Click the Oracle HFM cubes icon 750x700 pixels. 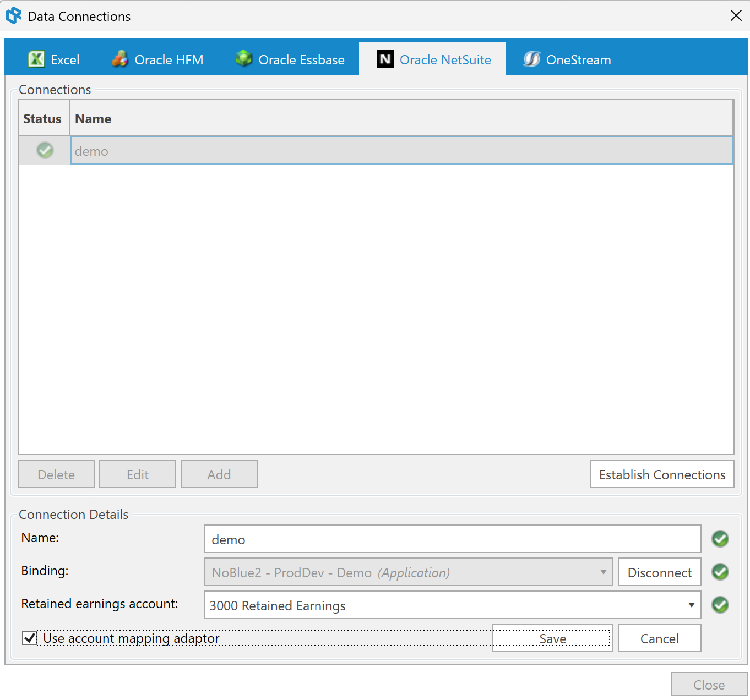coord(119,59)
